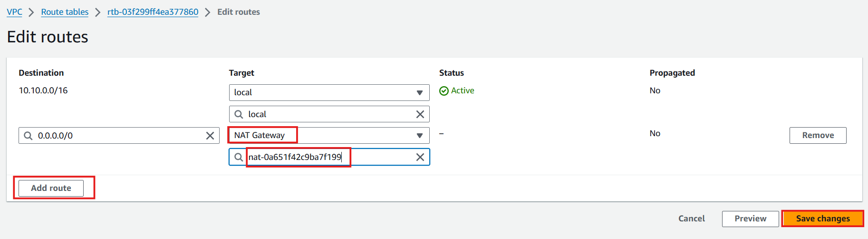Click the Edit routes page heading
Viewport: 868px width, 239px height.
48,37
